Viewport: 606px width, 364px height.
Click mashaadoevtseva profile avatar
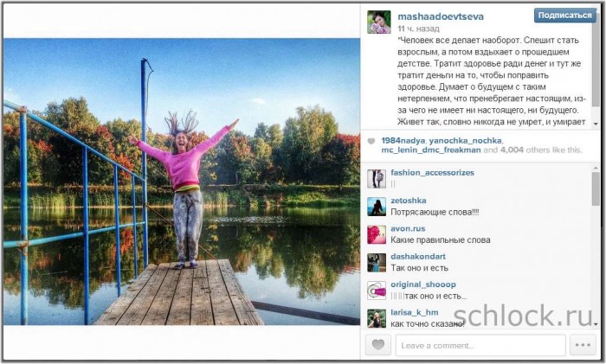[x=379, y=22]
